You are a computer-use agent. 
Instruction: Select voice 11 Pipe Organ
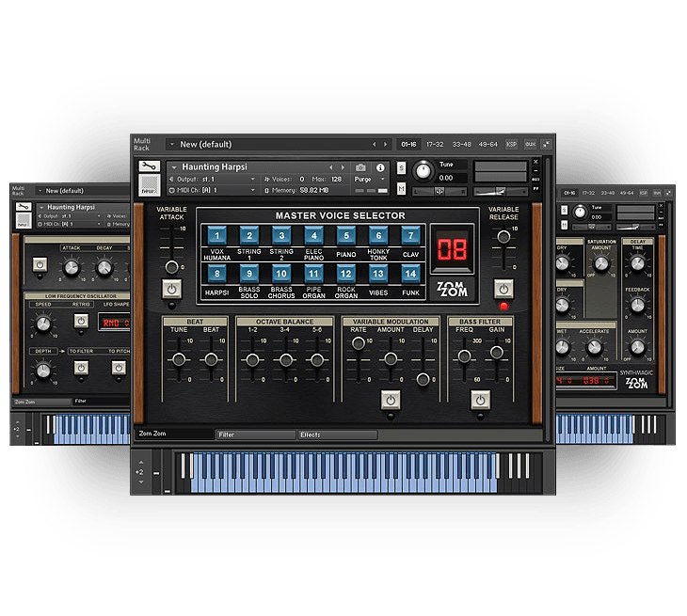pyautogui.click(x=313, y=274)
